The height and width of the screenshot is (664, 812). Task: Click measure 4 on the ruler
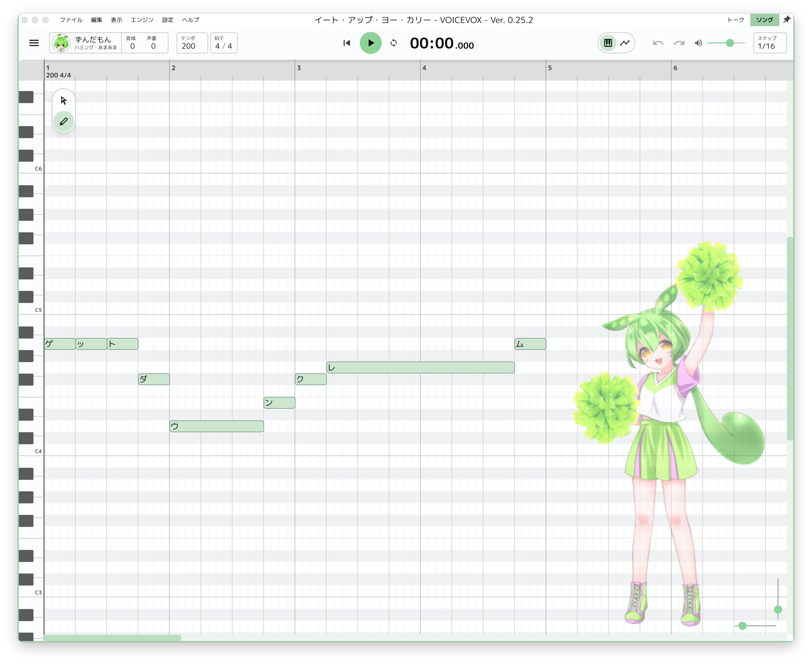tap(424, 68)
